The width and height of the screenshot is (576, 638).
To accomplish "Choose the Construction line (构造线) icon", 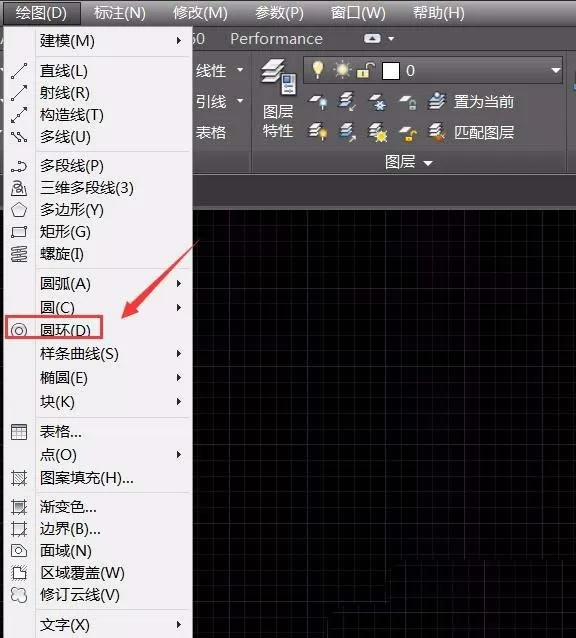I will (19, 115).
